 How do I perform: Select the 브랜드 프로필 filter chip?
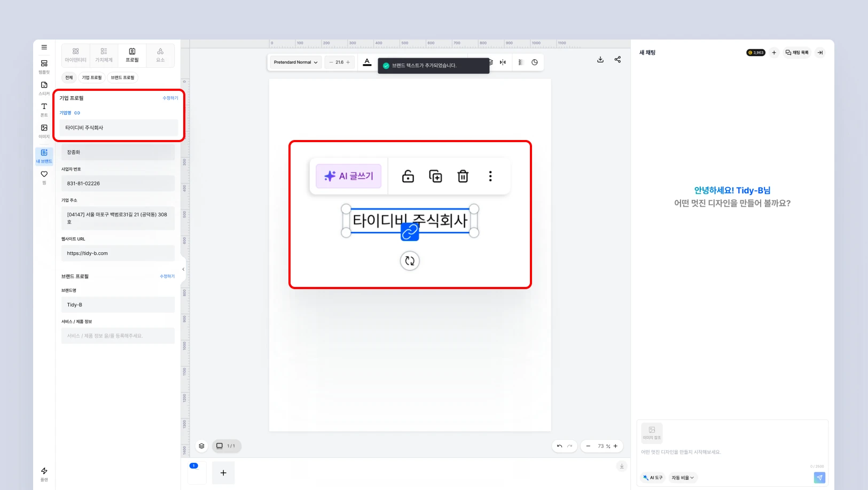pos(123,77)
